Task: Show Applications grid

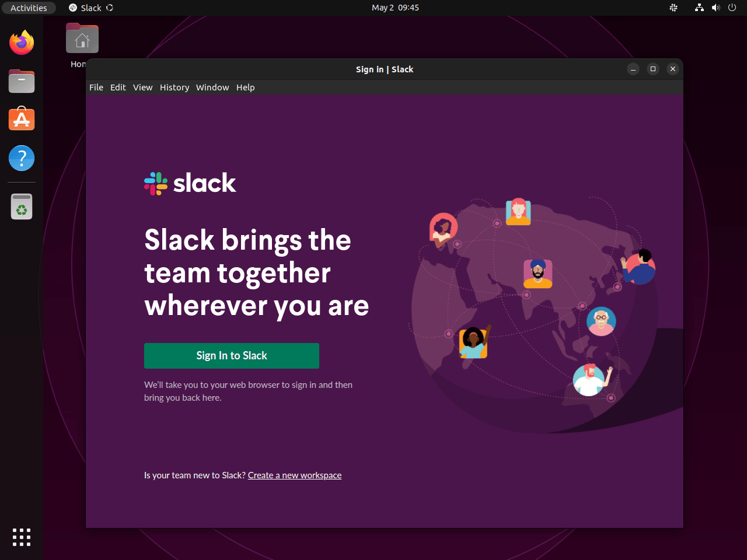Action: click(x=22, y=537)
